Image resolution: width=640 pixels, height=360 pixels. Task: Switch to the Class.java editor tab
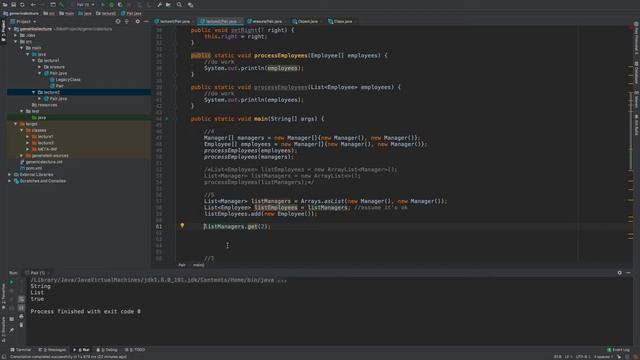341,21
